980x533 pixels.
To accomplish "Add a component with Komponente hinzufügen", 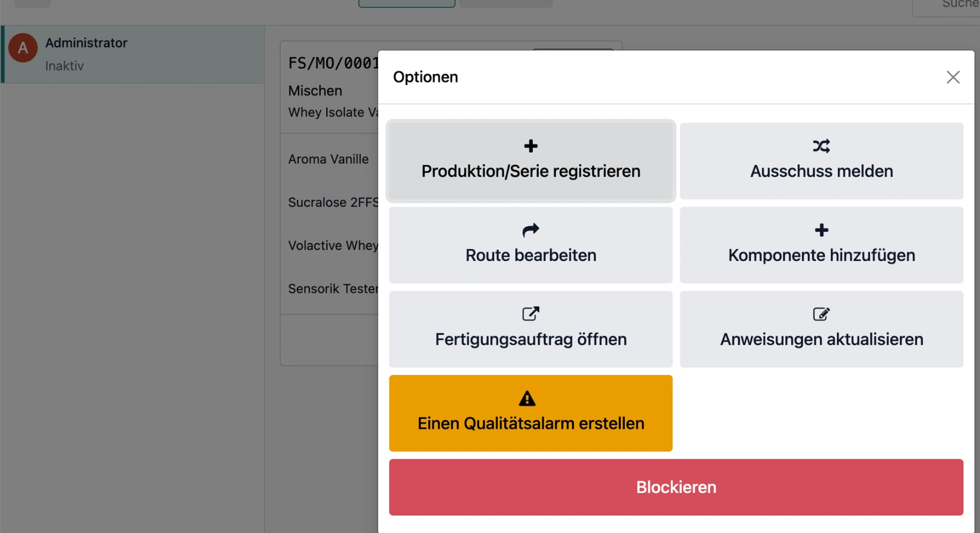I will [821, 245].
